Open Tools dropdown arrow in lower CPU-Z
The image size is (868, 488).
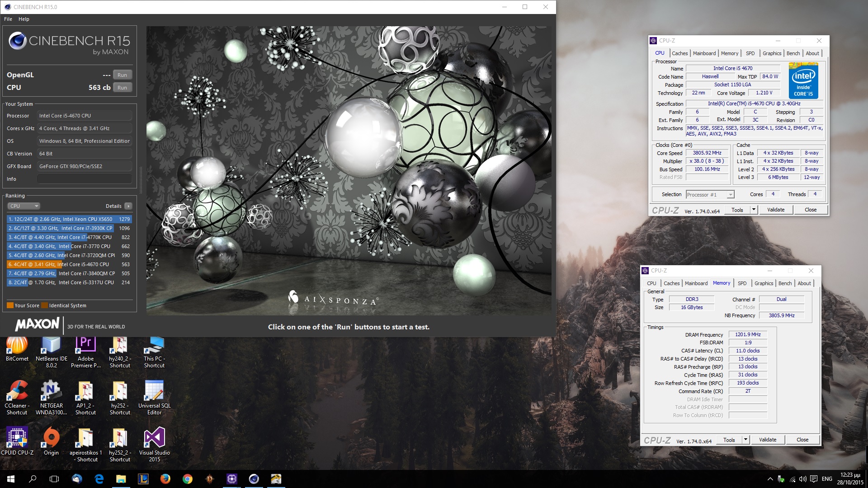[745, 440]
